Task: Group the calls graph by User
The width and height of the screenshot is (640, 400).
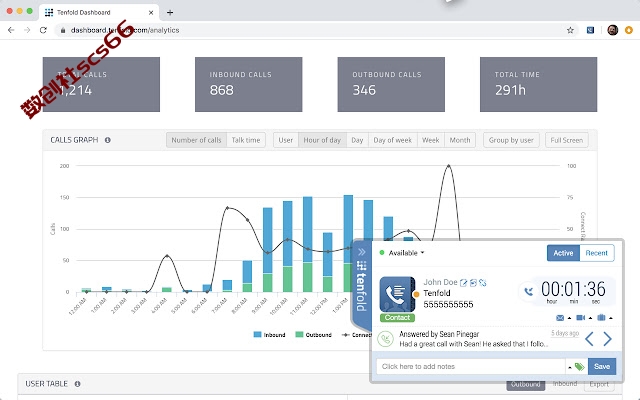Action: [x=286, y=140]
